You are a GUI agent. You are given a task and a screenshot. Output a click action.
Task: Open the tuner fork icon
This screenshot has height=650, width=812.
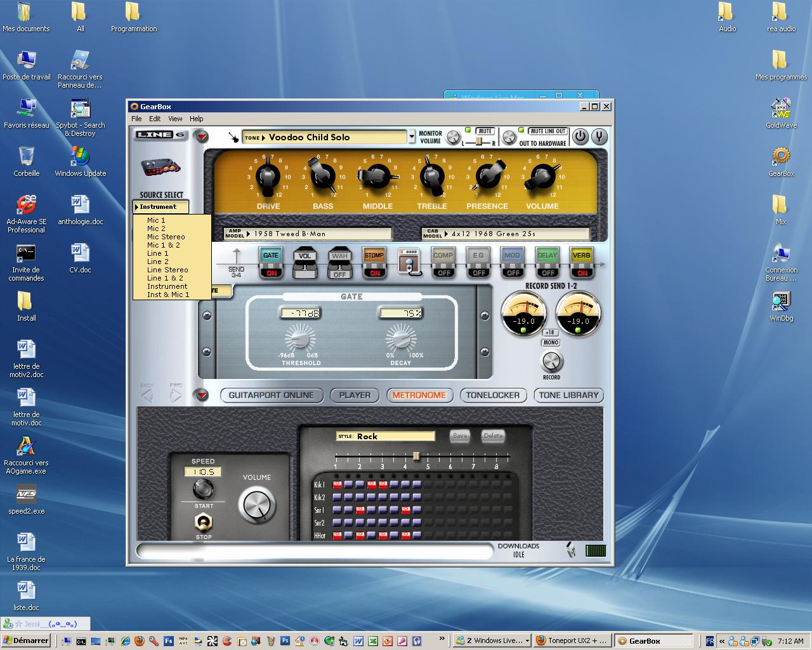pos(599,136)
